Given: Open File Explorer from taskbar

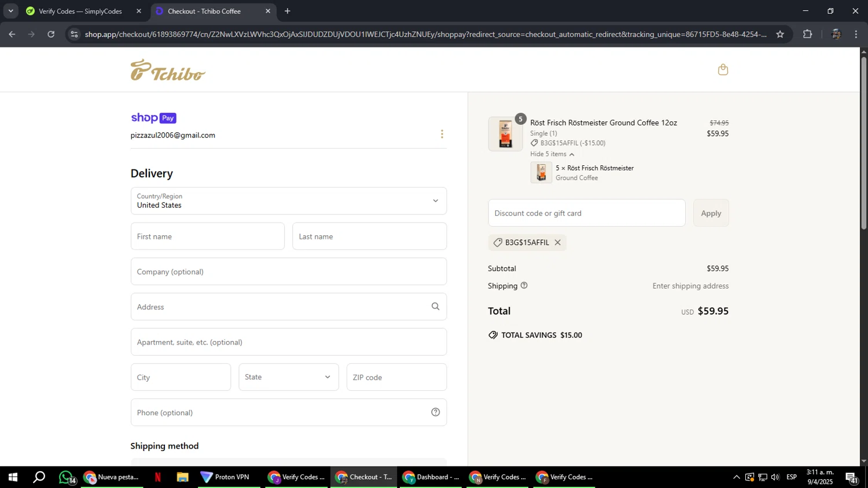Looking at the screenshot, I should [x=183, y=477].
